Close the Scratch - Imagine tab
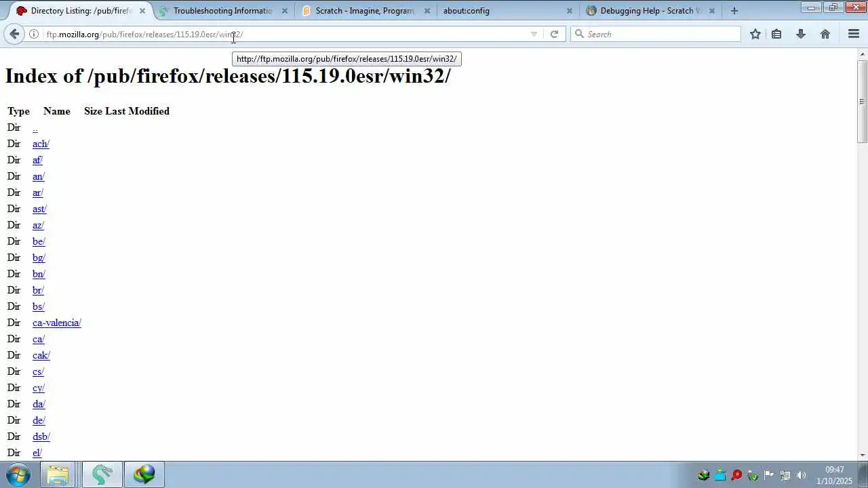 click(427, 11)
